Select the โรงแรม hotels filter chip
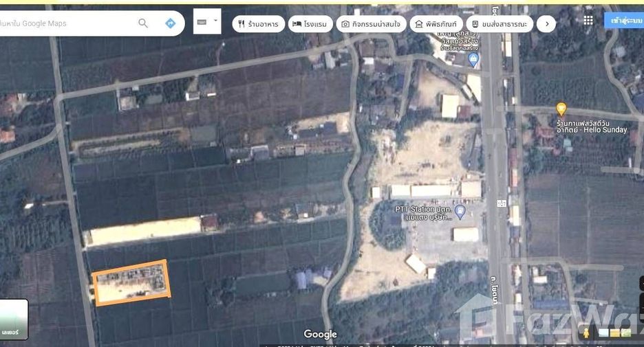This screenshot has width=644, height=347. coord(310,24)
